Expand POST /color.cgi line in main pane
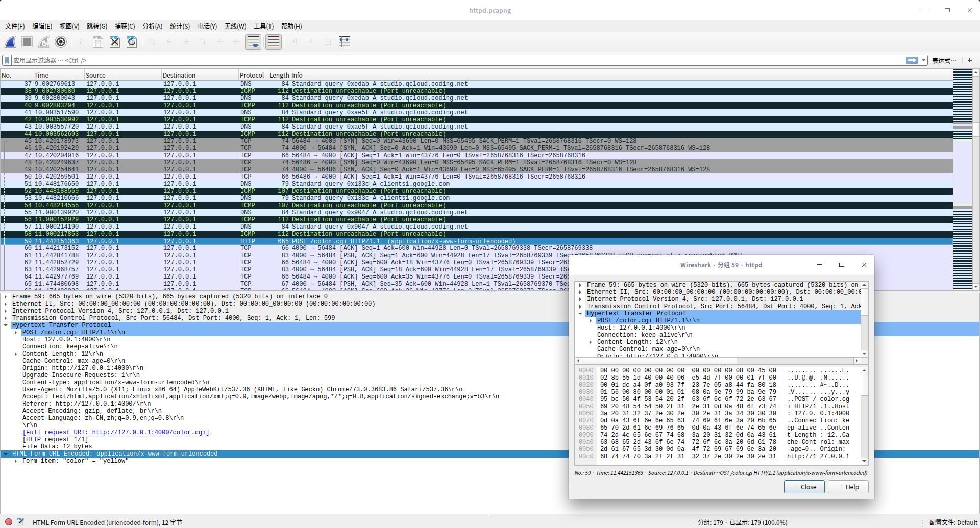This screenshot has width=980, height=528. pyautogui.click(x=16, y=332)
